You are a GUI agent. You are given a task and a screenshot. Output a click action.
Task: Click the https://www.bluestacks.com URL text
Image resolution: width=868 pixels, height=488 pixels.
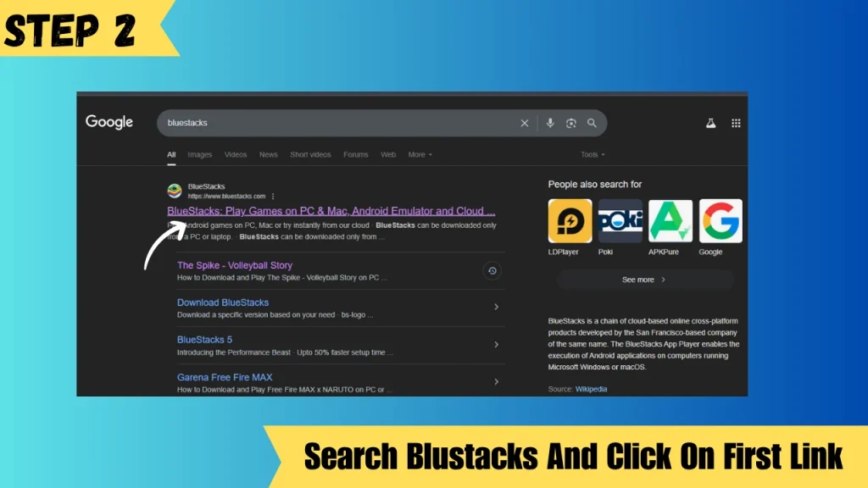tap(226, 197)
